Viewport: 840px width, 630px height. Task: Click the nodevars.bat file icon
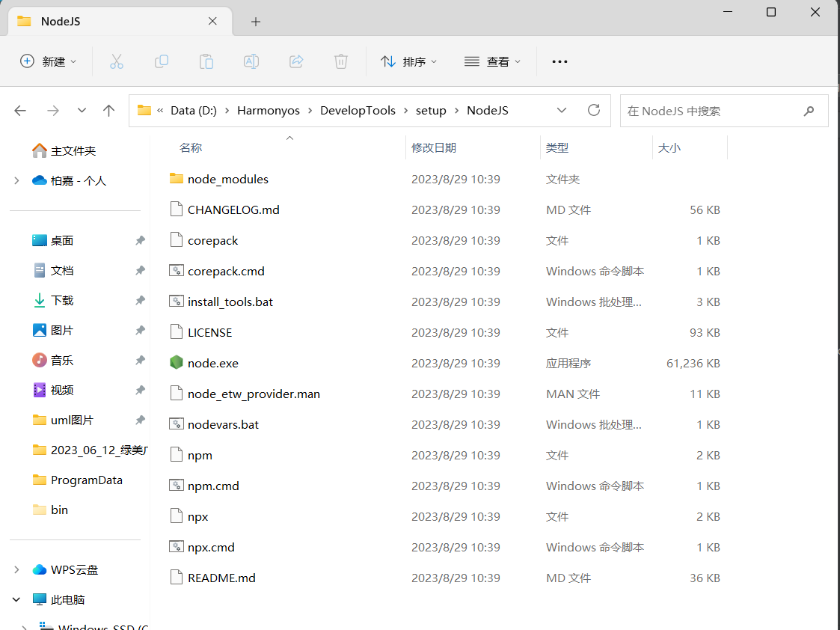pos(177,423)
